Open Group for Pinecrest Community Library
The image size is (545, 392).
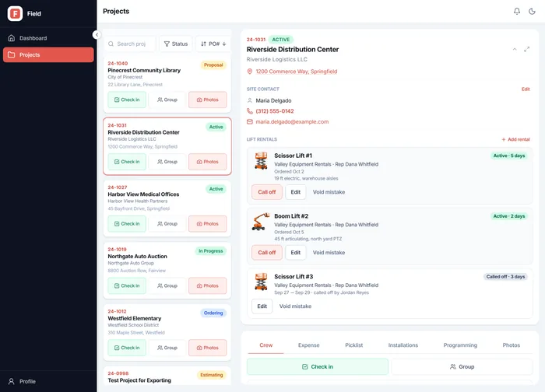[x=167, y=100]
